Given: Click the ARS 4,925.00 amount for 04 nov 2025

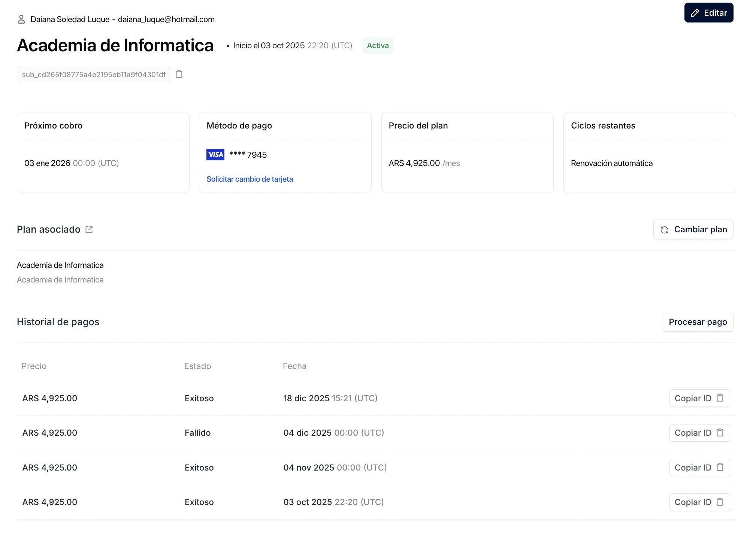Looking at the screenshot, I should 50,468.
